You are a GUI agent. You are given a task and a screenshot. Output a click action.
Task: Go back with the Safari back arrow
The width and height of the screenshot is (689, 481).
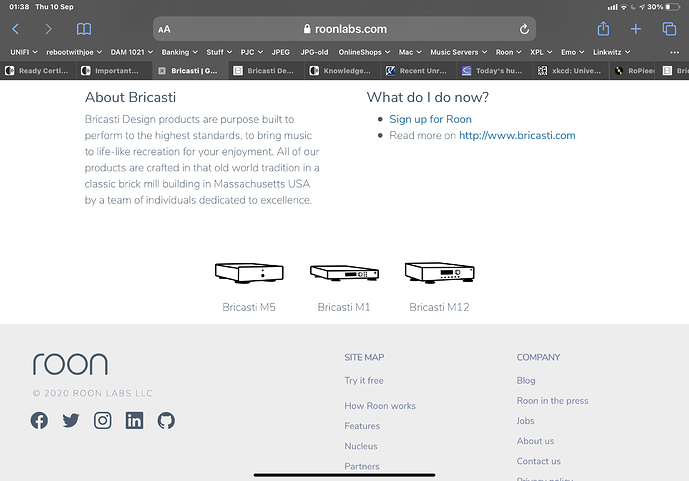15,29
